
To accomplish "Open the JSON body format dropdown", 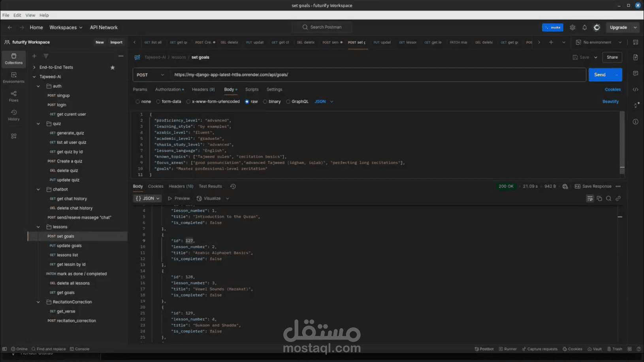I will 324,102.
